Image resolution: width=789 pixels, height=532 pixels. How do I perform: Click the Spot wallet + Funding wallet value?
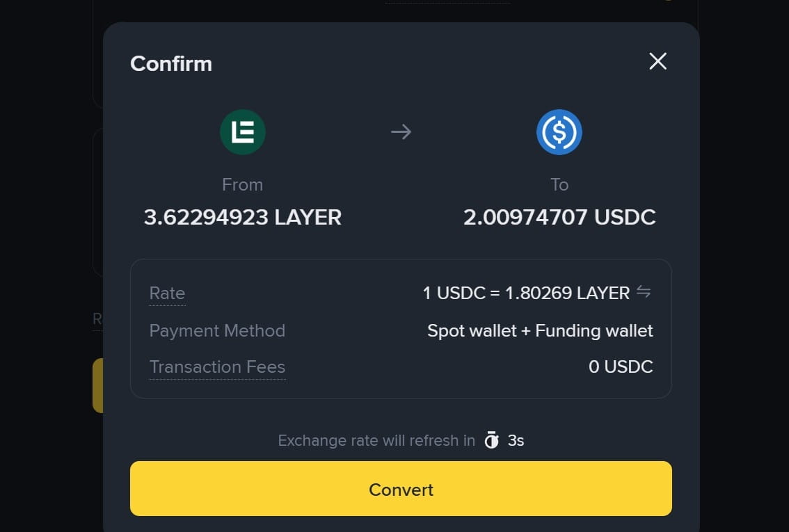click(x=540, y=331)
